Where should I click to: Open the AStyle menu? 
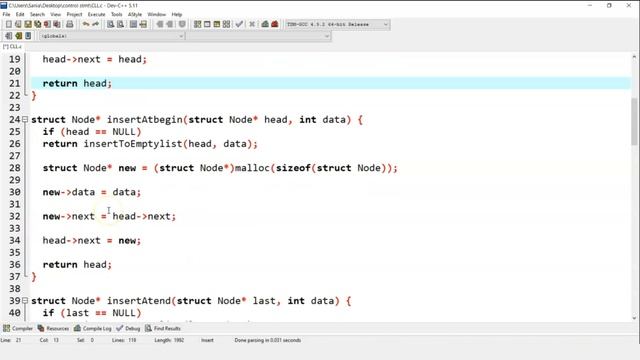click(135, 14)
